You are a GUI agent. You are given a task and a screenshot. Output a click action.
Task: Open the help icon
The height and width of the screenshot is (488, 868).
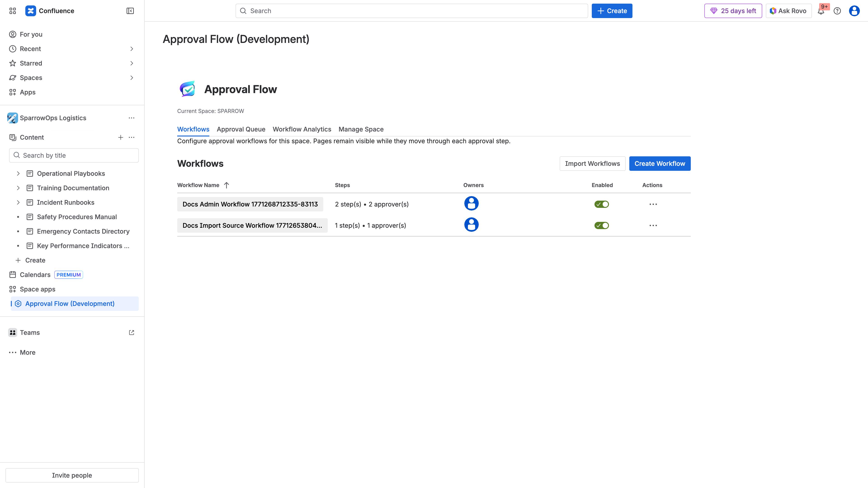838,11
